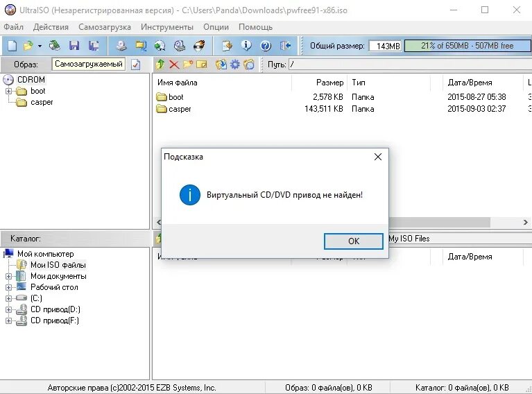The width and height of the screenshot is (532, 394).
Task: Open the Опции menu
Action: (216, 27)
